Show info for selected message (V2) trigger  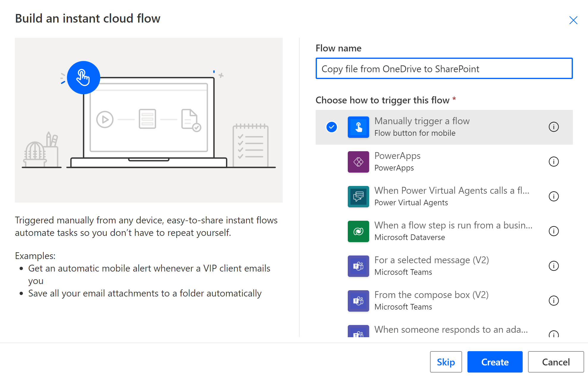(554, 266)
